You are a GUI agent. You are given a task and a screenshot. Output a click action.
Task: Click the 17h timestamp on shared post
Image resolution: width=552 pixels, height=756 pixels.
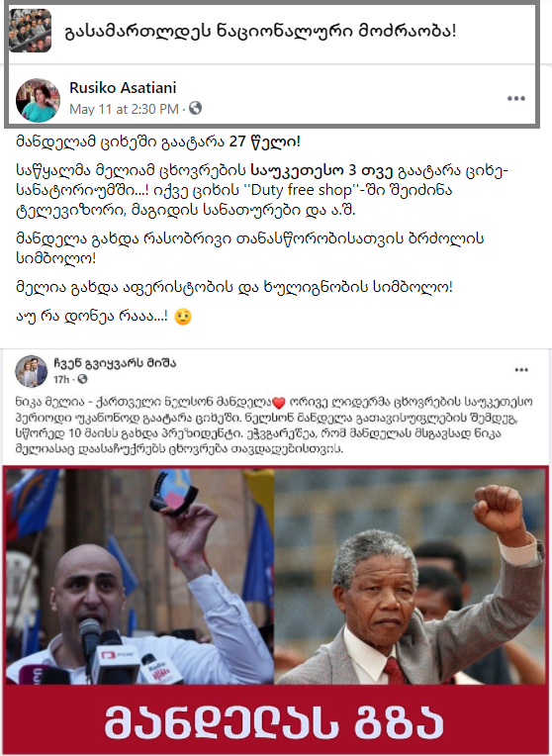61,379
